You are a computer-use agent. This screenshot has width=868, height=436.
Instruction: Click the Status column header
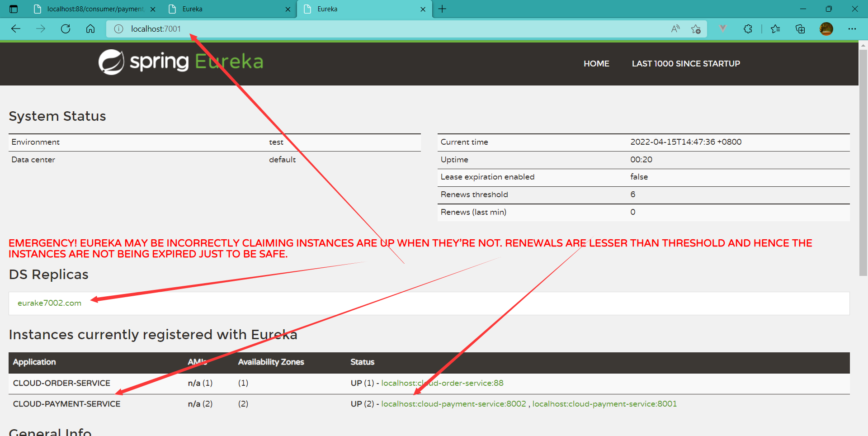[362, 362]
